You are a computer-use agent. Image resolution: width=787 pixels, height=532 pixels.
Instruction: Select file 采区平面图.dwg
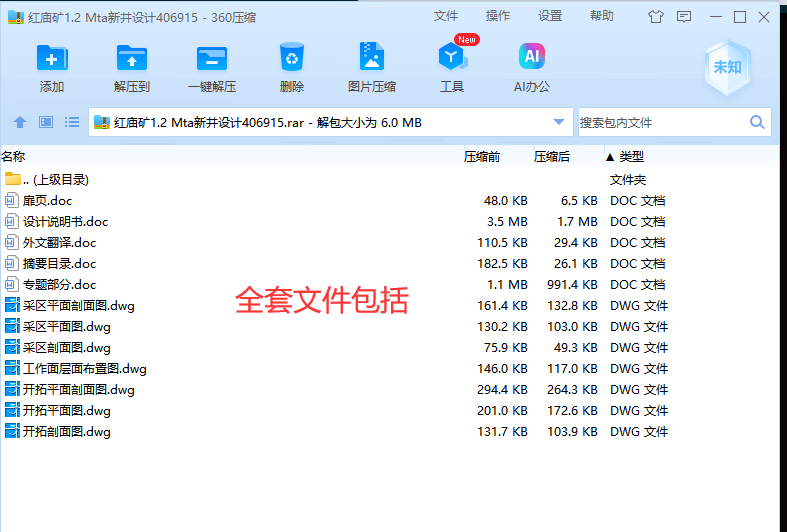point(67,327)
